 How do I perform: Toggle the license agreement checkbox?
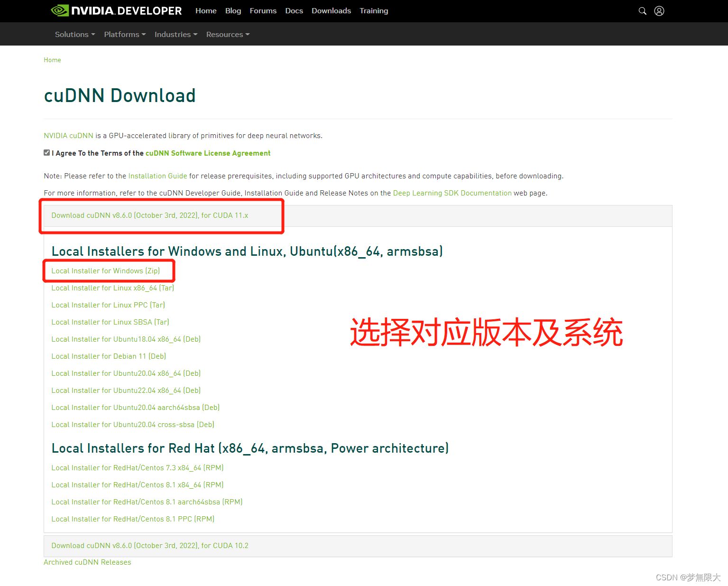(47, 153)
